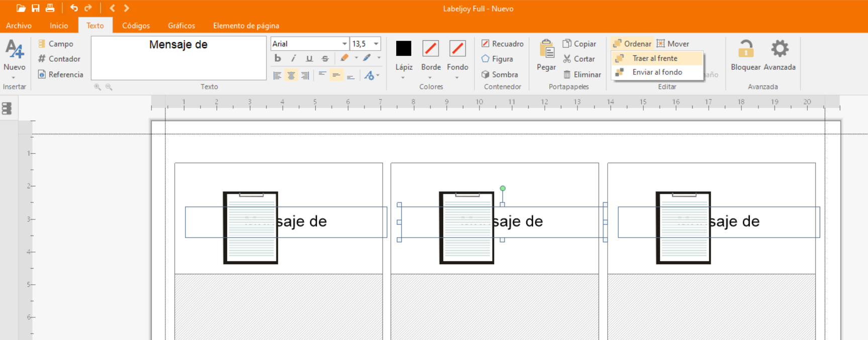Go to the previous page arrow
Screen dimensions: 868x340
pyautogui.click(x=112, y=8)
